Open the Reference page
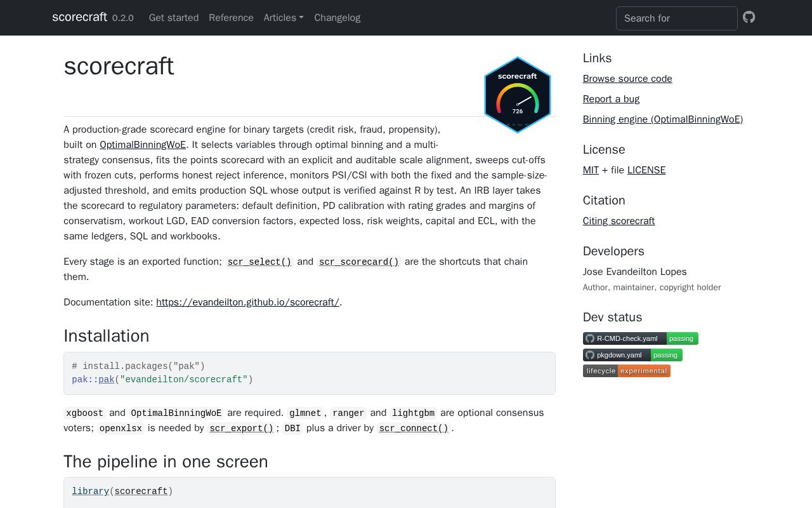Image resolution: width=812 pixels, height=508 pixels. 231,18
